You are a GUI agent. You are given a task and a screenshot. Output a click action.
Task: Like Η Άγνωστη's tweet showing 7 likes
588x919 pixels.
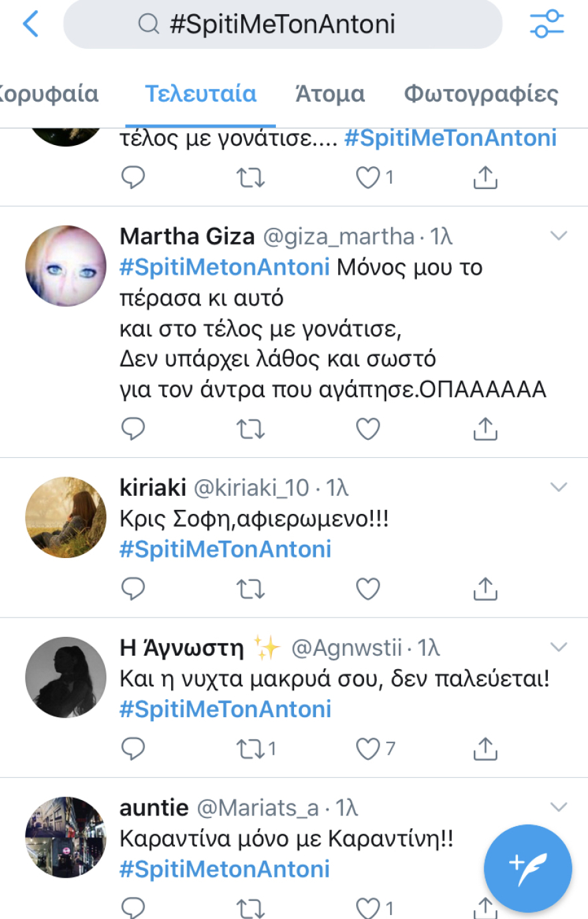367,749
